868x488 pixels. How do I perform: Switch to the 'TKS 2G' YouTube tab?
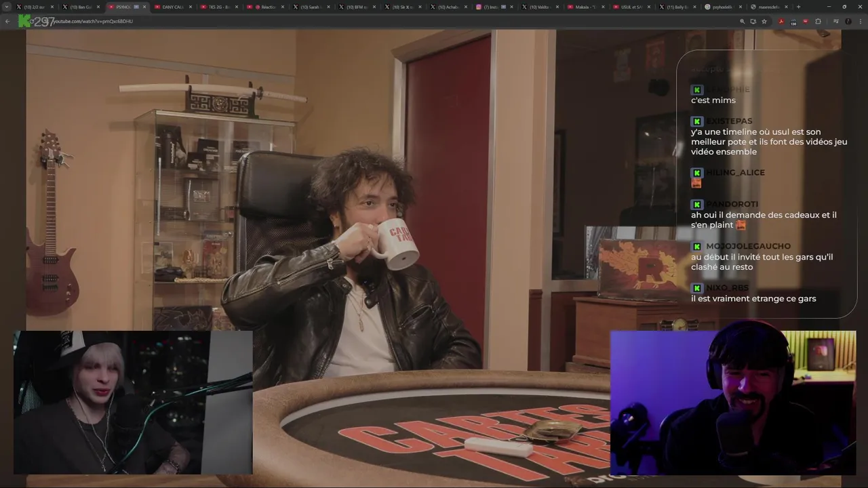pos(219,7)
